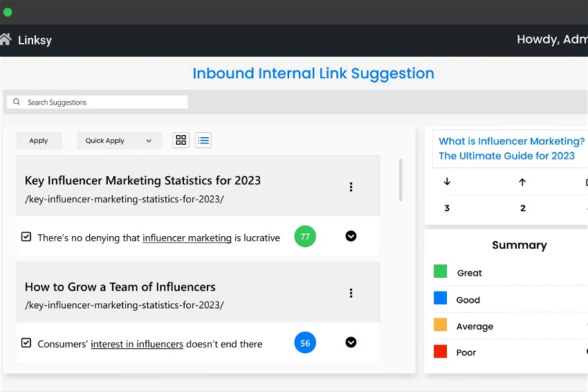The height and width of the screenshot is (392, 588).
Task: Click the down arrow inbound links icon
Action: click(x=447, y=182)
